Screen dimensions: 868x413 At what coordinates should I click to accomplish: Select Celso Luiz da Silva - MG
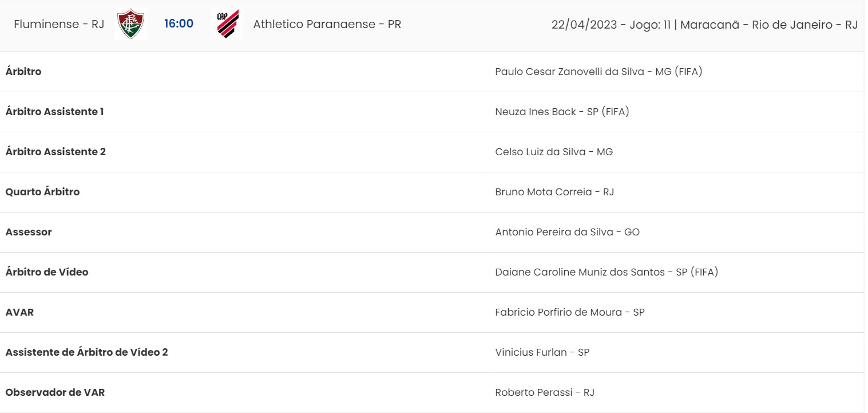point(554,152)
